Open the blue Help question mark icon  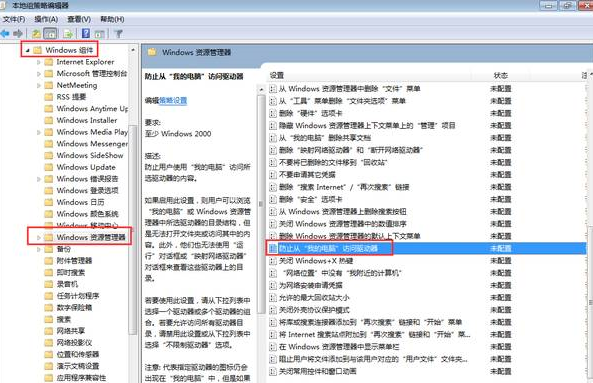[x=86, y=33]
